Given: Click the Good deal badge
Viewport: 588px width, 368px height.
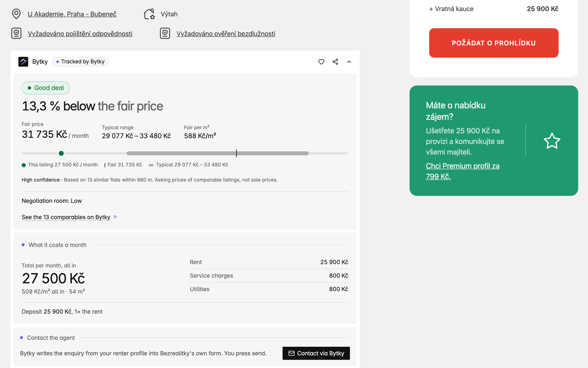Looking at the screenshot, I should pyautogui.click(x=46, y=88).
